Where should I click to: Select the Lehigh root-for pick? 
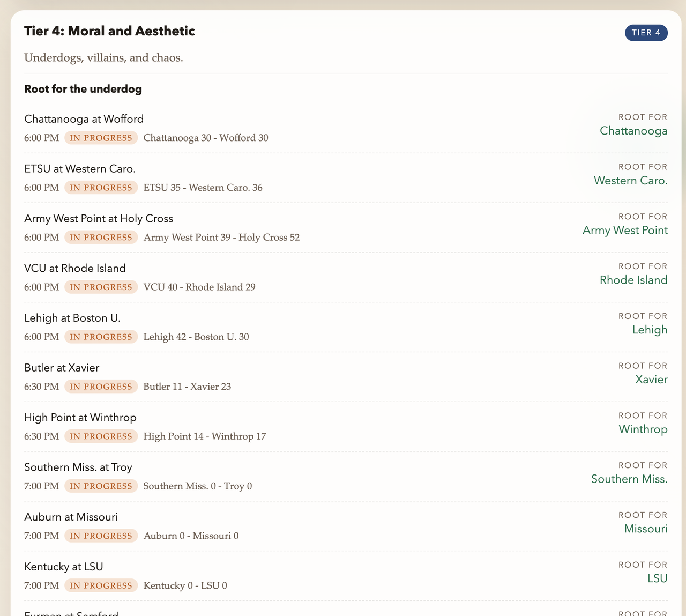tap(650, 330)
